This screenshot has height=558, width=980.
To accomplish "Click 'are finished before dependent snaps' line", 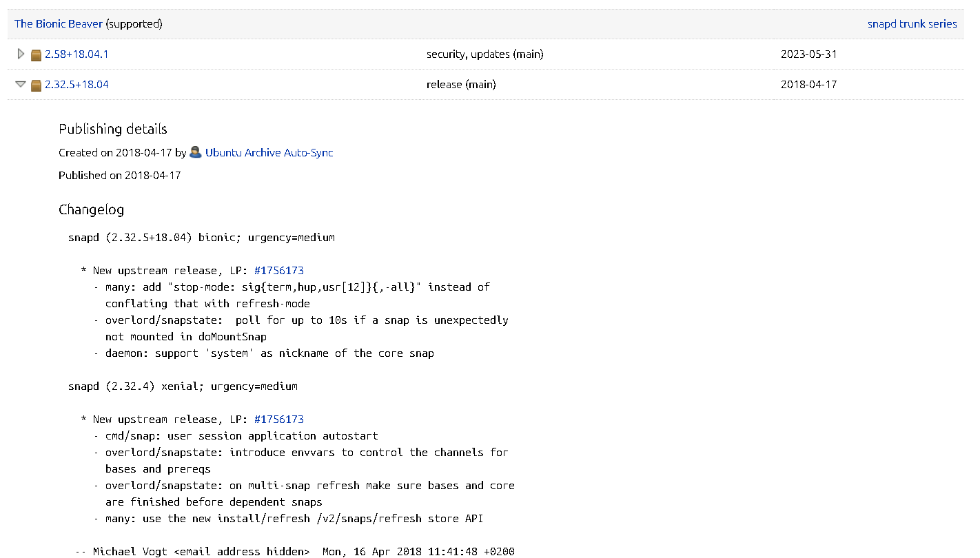I will tap(214, 502).
